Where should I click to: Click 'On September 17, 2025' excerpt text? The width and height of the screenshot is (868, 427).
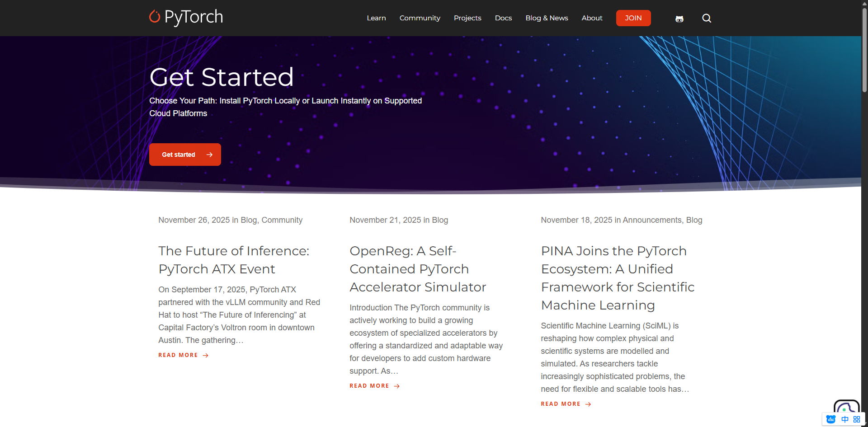239,315
